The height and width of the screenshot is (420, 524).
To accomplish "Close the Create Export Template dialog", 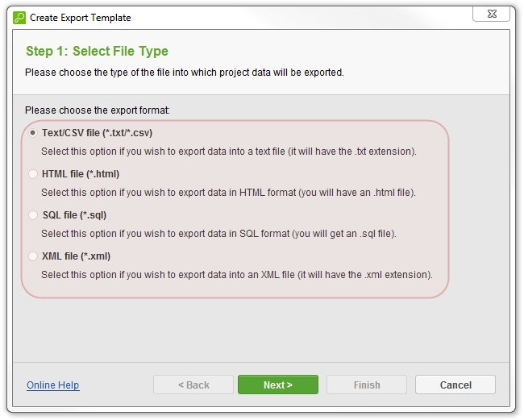I will click(x=491, y=14).
